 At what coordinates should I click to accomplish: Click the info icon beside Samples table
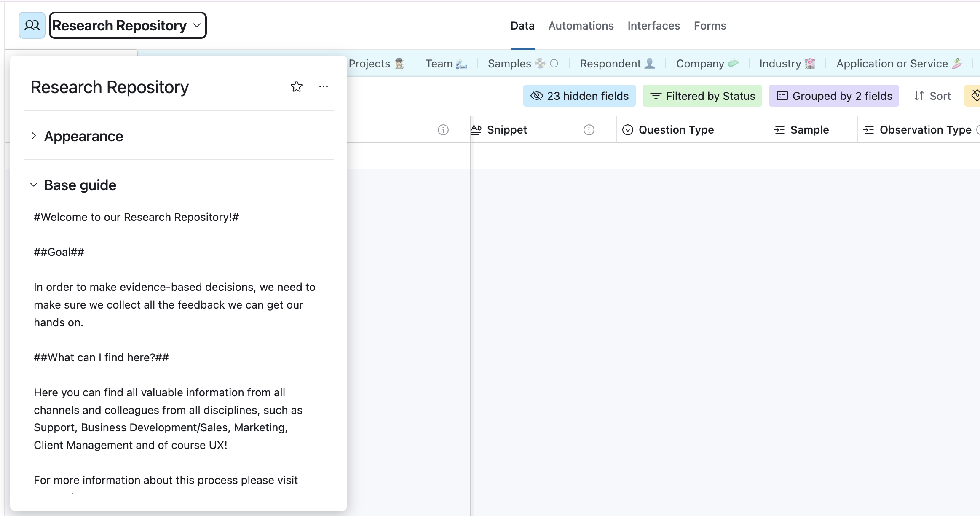coord(554,63)
